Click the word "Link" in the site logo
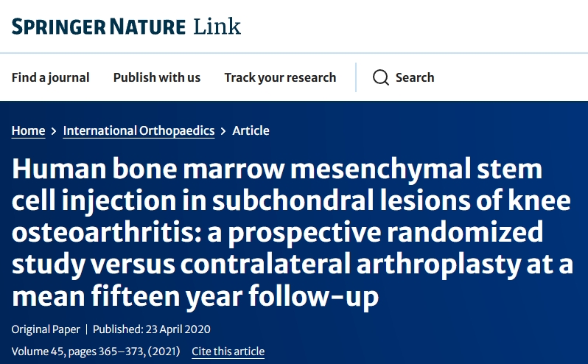 pos(217,27)
